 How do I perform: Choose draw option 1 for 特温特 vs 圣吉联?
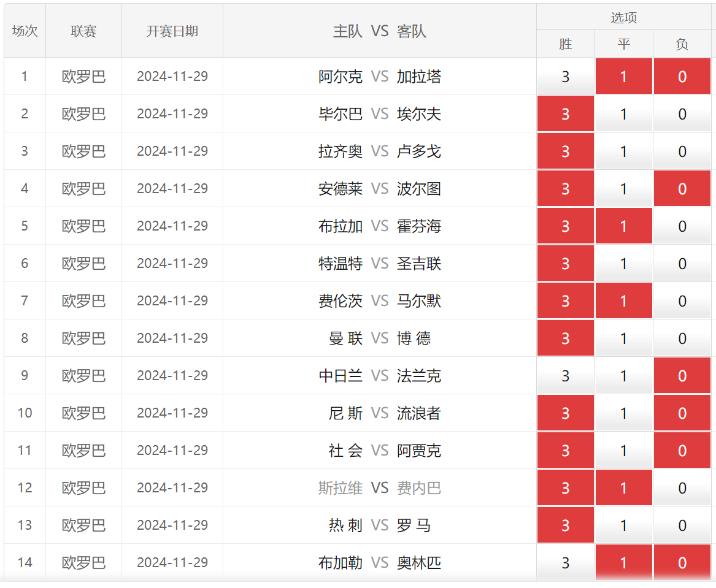(623, 264)
